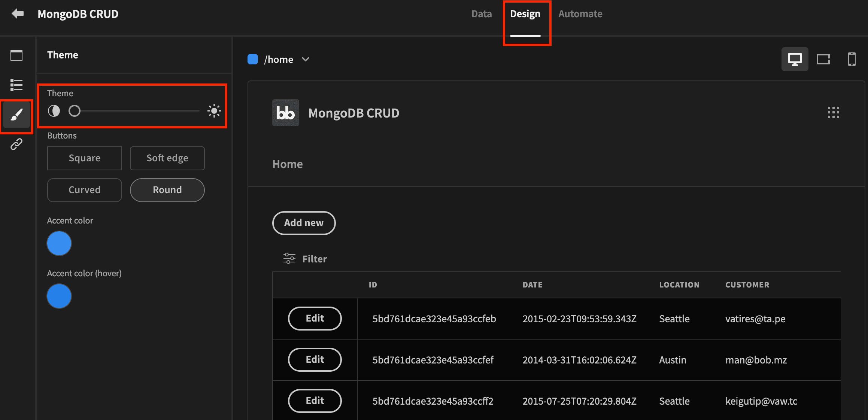868x420 pixels.
Task: Switch preview to mobile phone view
Action: (x=852, y=59)
